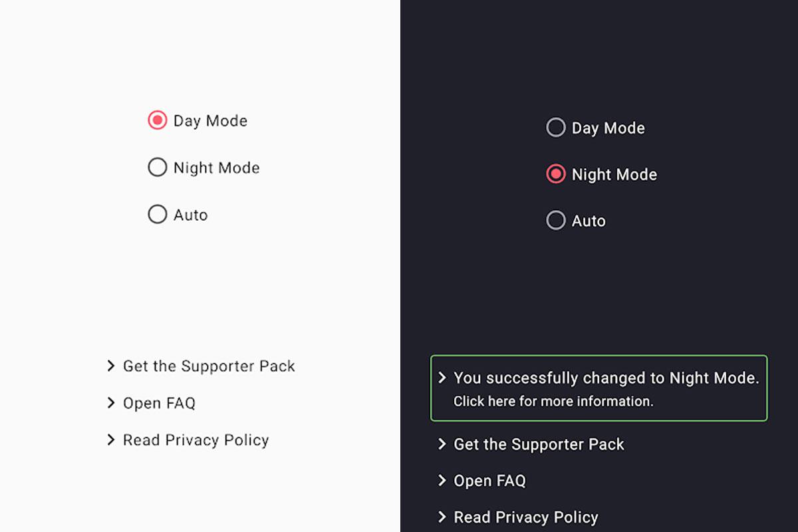Click the chevron beside Read Privacy Policy in dark panel
This screenshot has height=532, width=798.
tap(442, 517)
